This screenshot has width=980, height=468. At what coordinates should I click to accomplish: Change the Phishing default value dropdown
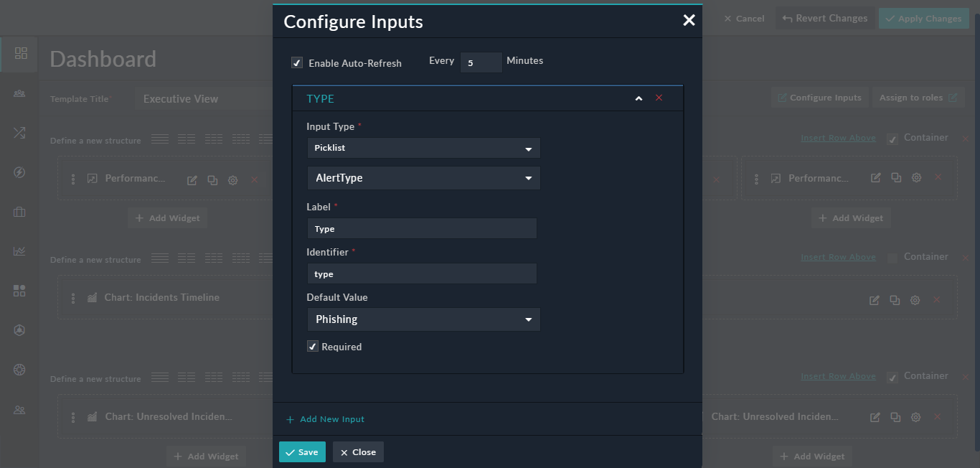point(423,319)
